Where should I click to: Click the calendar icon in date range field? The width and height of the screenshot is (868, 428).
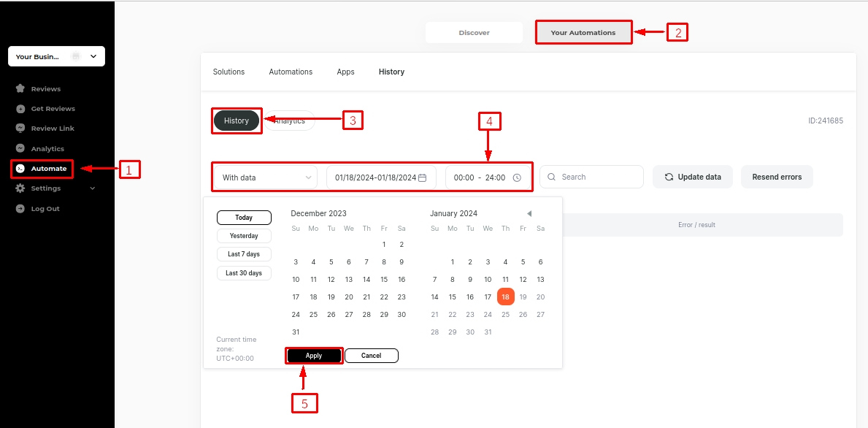pyautogui.click(x=422, y=177)
